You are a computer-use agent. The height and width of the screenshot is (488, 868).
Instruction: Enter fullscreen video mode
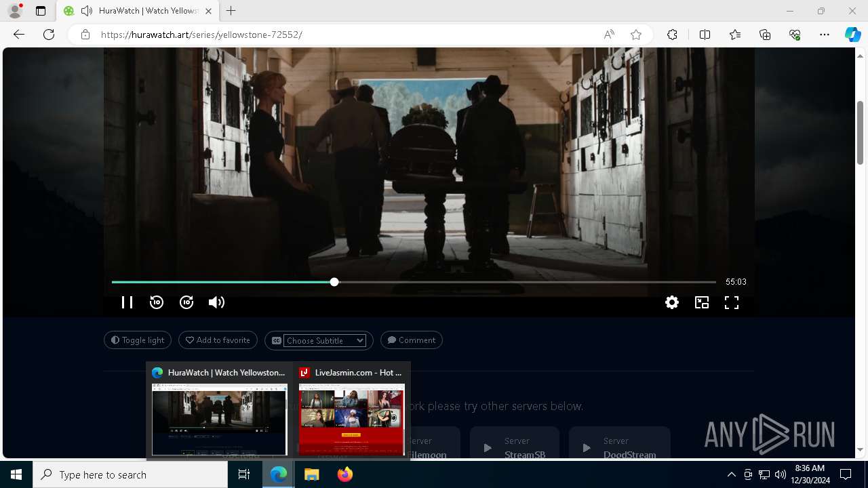coord(732,302)
